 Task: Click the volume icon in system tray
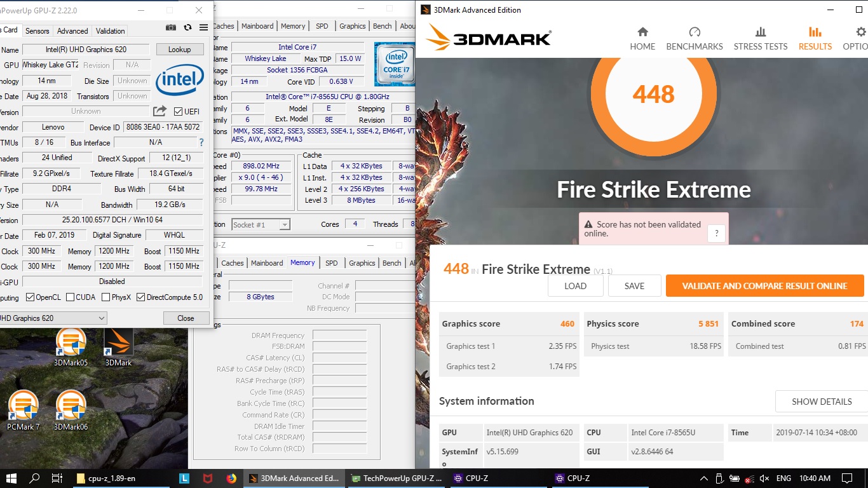(x=764, y=478)
